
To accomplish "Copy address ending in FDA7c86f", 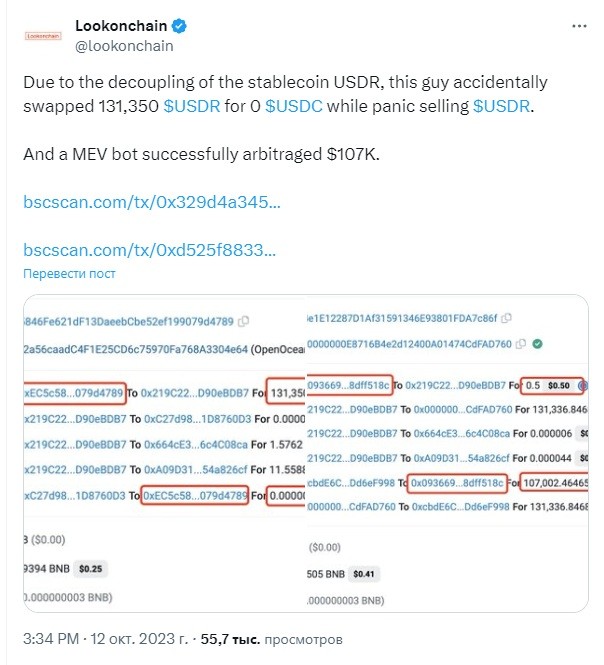I will tap(506, 318).
